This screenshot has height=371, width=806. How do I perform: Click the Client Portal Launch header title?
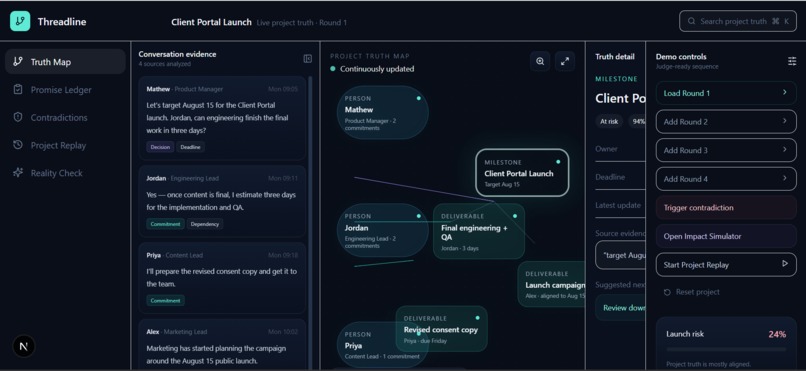(211, 22)
